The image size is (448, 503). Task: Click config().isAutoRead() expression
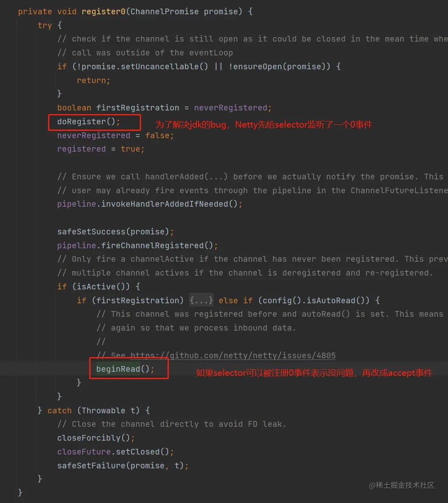click(x=313, y=300)
